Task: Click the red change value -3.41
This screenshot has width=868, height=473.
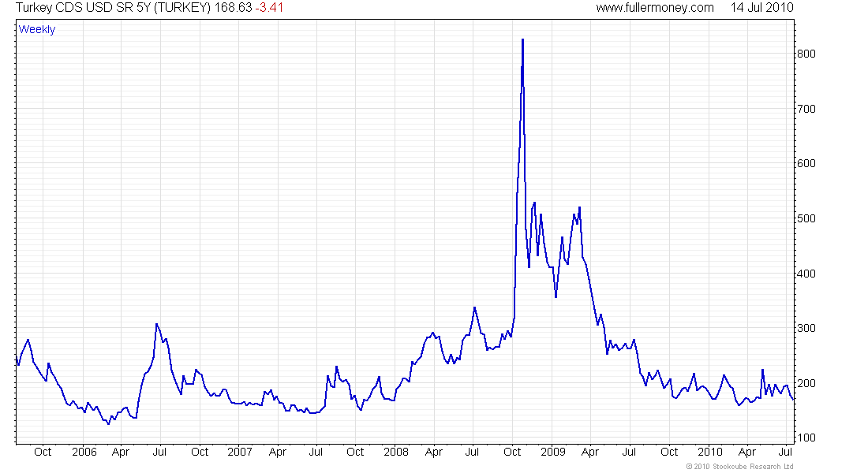Action: [269, 8]
